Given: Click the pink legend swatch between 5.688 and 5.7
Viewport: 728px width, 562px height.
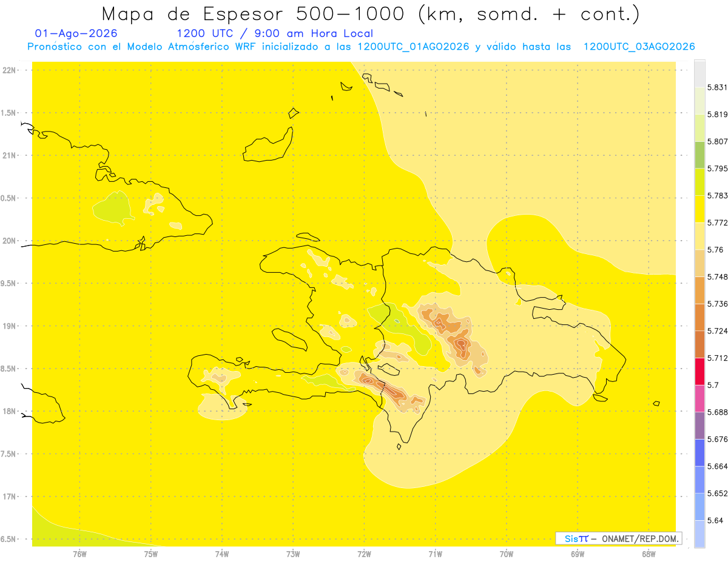Looking at the screenshot, I should click(699, 398).
